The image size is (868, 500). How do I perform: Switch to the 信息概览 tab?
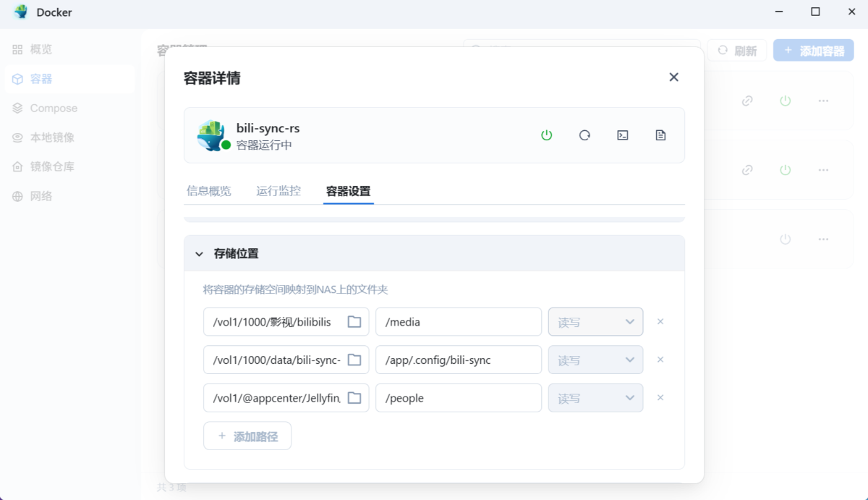(210, 190)
